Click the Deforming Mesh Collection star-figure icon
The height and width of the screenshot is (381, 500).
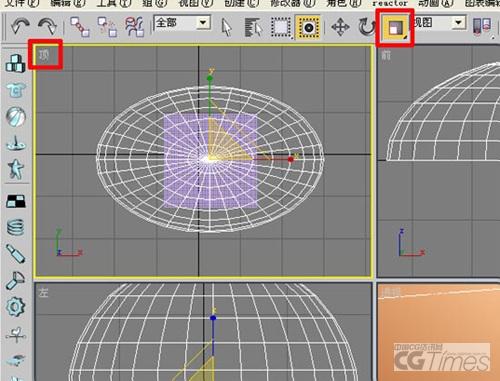tap(15, 169)
